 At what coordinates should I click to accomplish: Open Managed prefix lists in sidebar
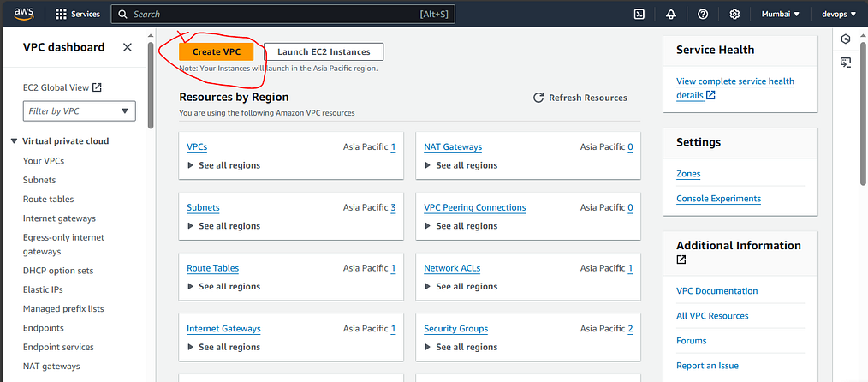click(63, 309)
